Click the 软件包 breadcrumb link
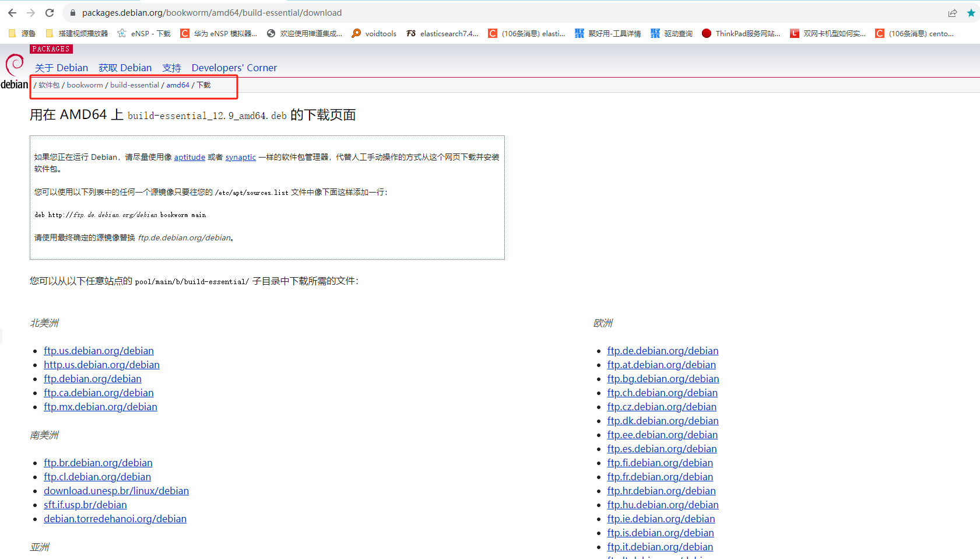 click(x=49, y=85)
